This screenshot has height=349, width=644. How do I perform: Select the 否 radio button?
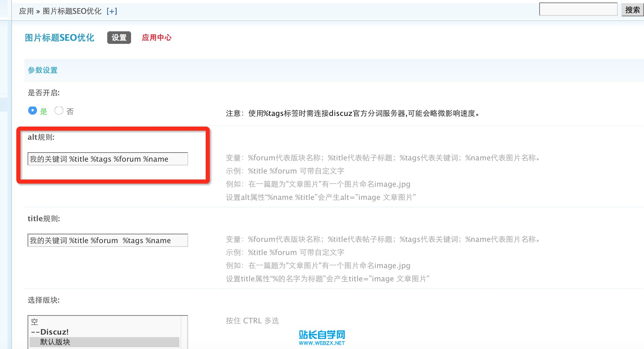(x=59, y=111)
